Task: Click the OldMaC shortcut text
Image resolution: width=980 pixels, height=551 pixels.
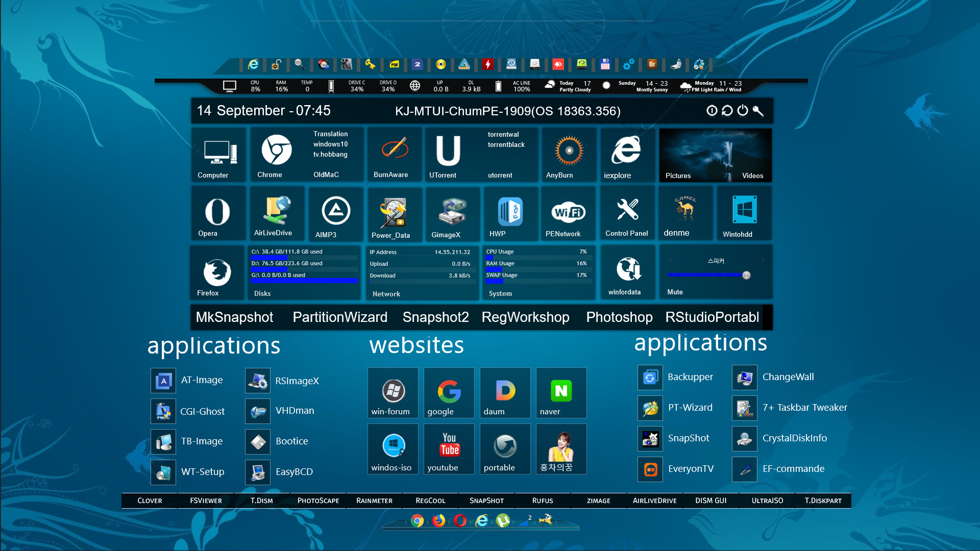Action: click(326, 174)
